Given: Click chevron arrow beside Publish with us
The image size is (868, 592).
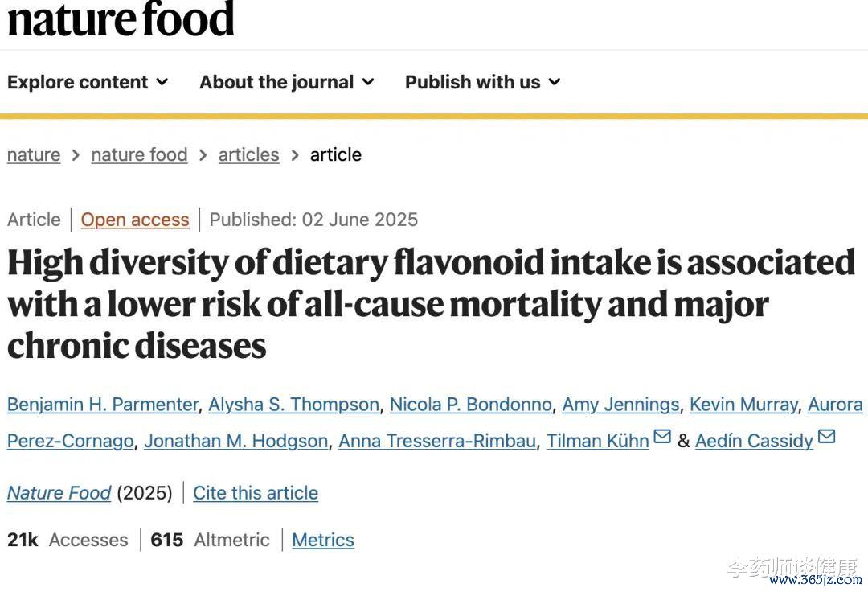Looking at the screenshot, I should click(554, 82).
